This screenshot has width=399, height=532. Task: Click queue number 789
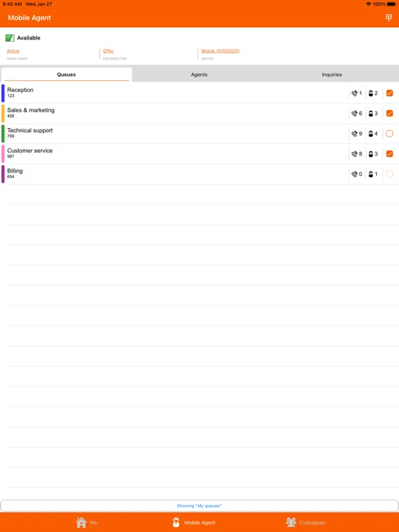tap(11, 136)
